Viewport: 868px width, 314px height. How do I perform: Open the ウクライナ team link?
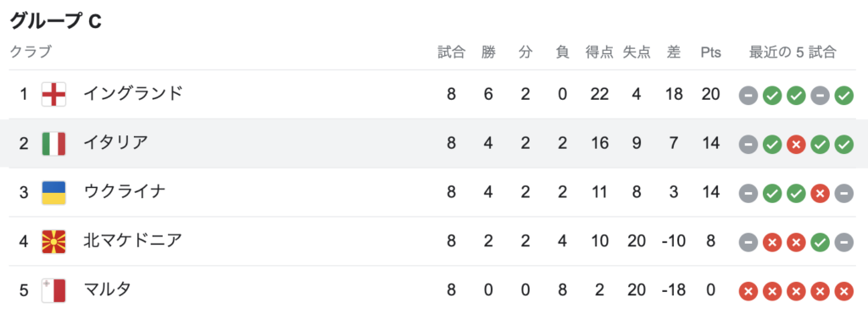point(125,192)
